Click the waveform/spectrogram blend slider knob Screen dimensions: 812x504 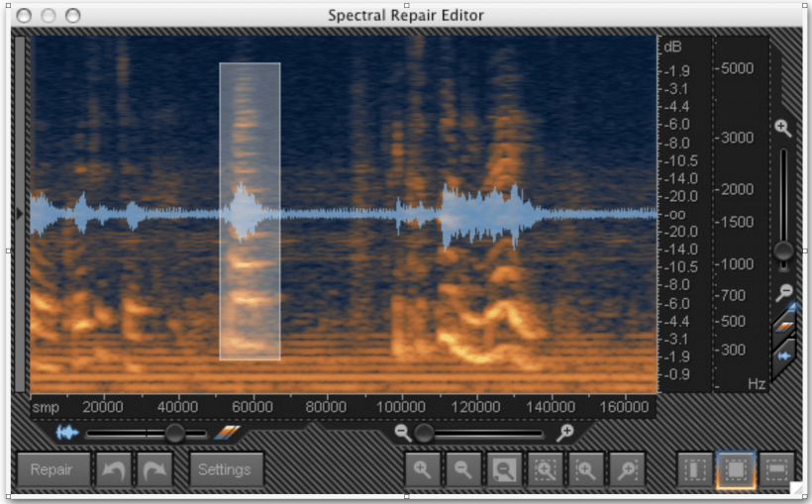tap(174, 433)
